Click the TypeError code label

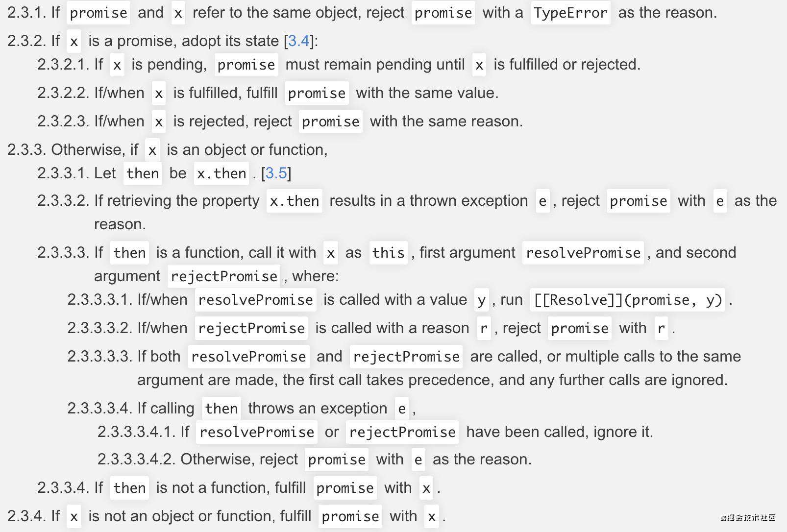570,13
